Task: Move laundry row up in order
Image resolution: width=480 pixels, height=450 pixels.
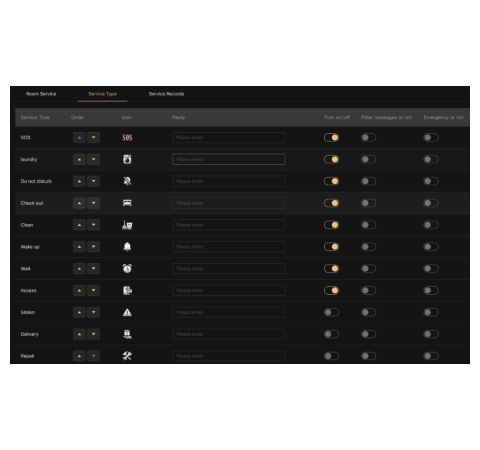Action: (79, 159)
